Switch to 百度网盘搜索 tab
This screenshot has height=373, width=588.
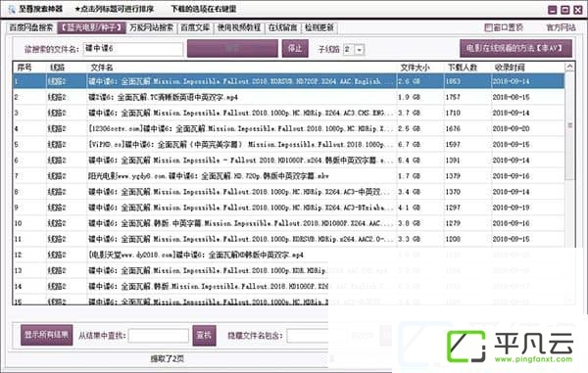pyautogui.click(x=31, y=27)
